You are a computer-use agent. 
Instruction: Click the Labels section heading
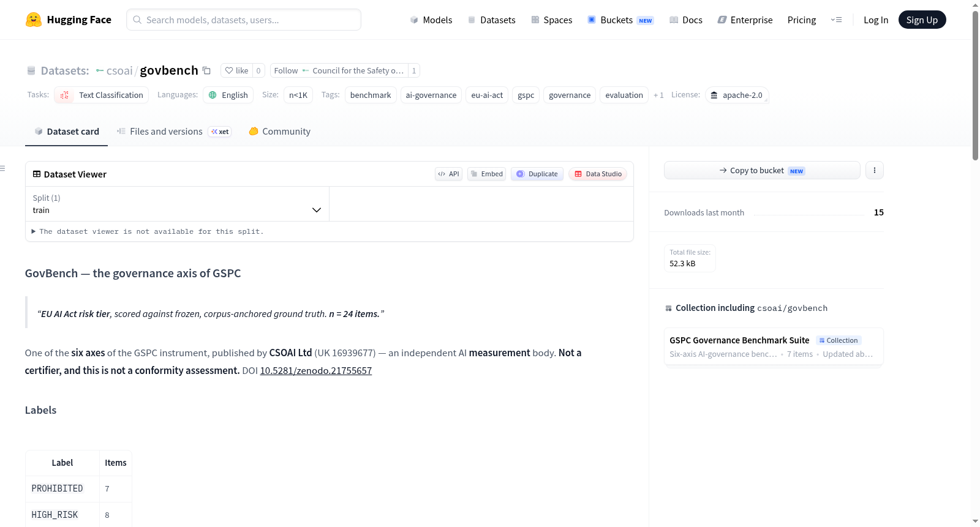tap(40, 410)
